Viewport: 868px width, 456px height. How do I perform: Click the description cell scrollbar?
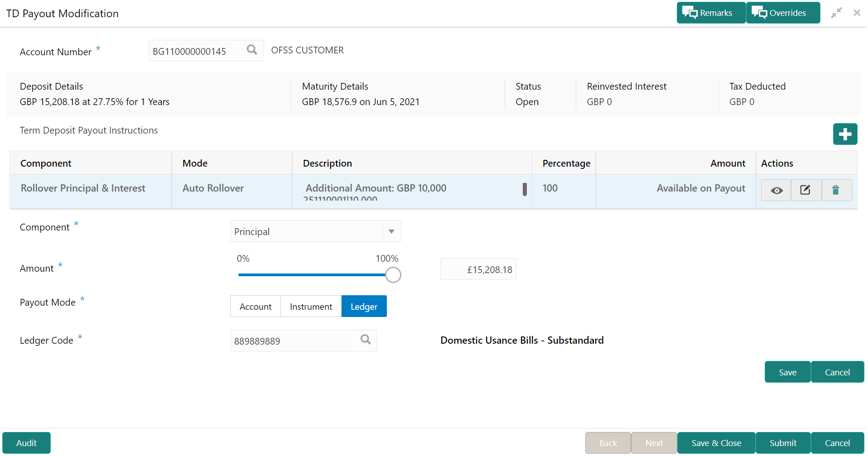pos(525,189)
